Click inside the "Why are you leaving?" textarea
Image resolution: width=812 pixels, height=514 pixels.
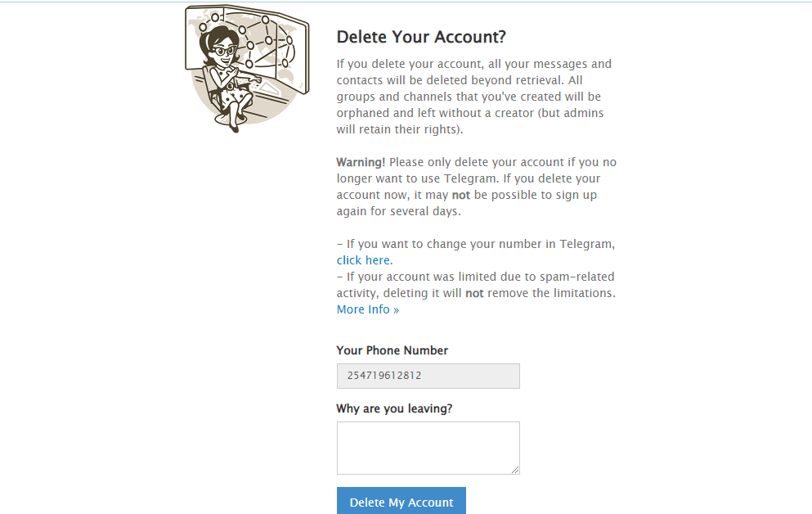(x=428, y=447)
